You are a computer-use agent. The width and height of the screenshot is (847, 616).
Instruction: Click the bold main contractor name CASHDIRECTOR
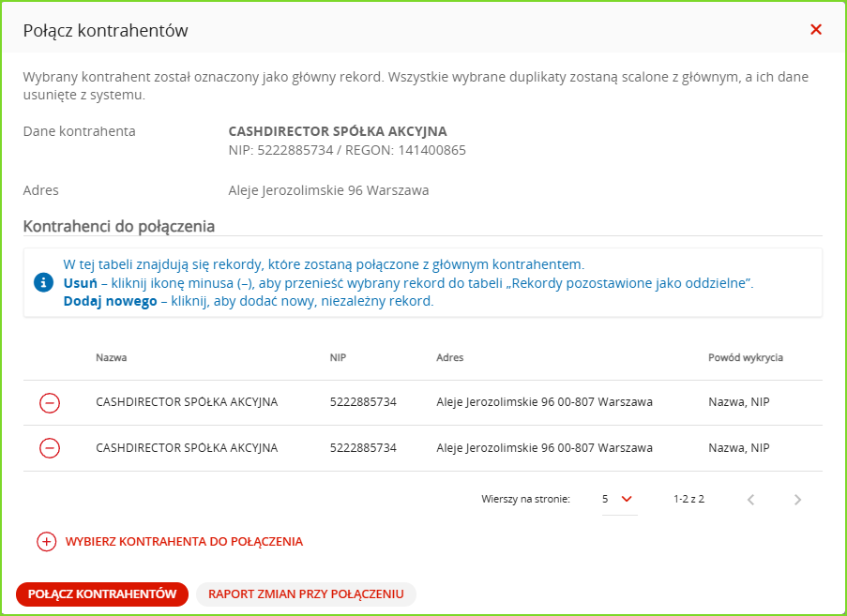338,131
